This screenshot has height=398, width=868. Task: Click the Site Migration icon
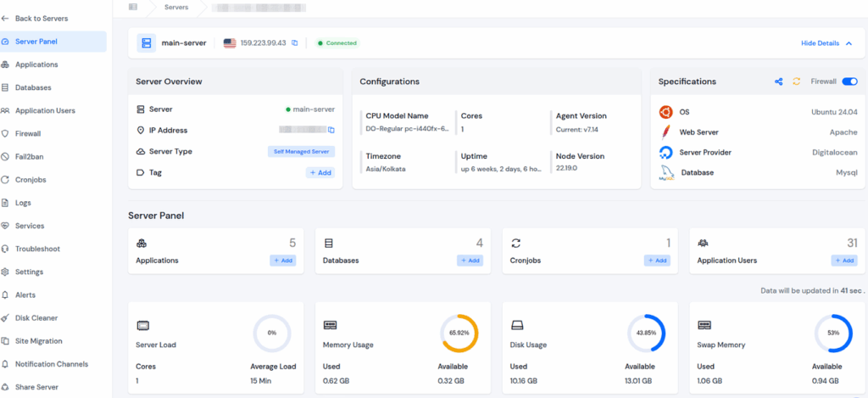click(5, 341)
